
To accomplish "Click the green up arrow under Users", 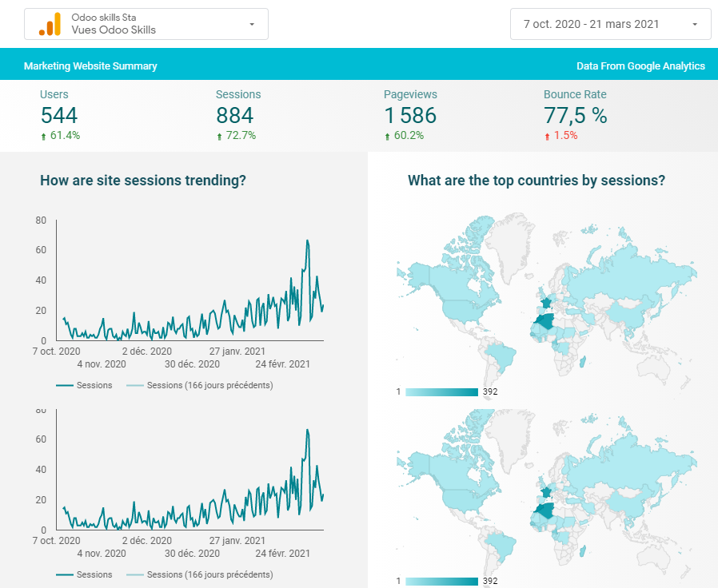I will pyautogui.click(x=44, y=137).
